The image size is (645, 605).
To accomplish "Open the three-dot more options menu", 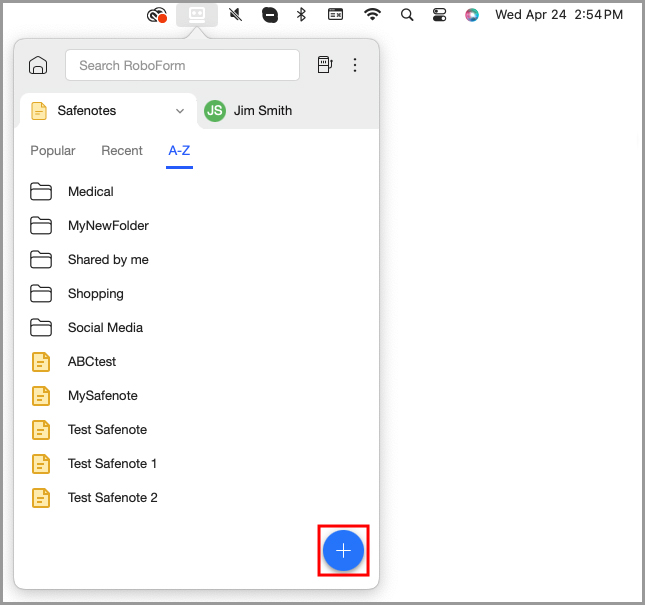I will click(x=355, y=65).
